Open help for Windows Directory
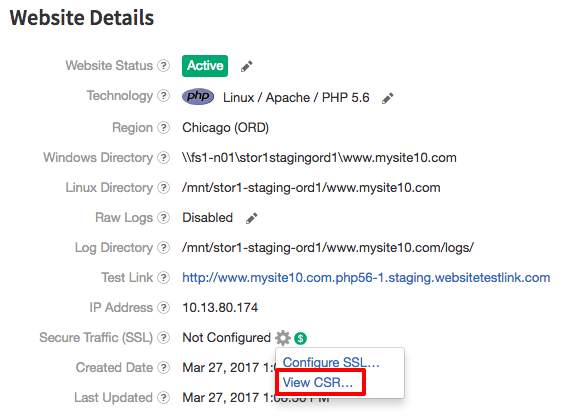561x417 pixels. [164, 157]
